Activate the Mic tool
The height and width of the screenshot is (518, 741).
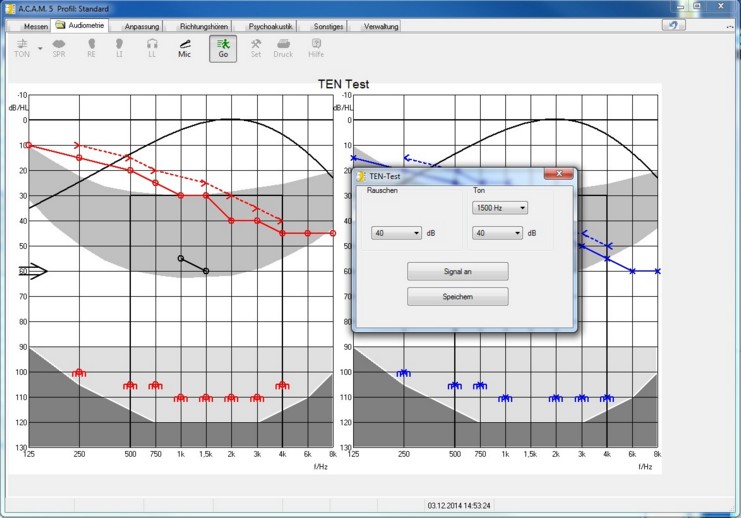click(184, 49)
